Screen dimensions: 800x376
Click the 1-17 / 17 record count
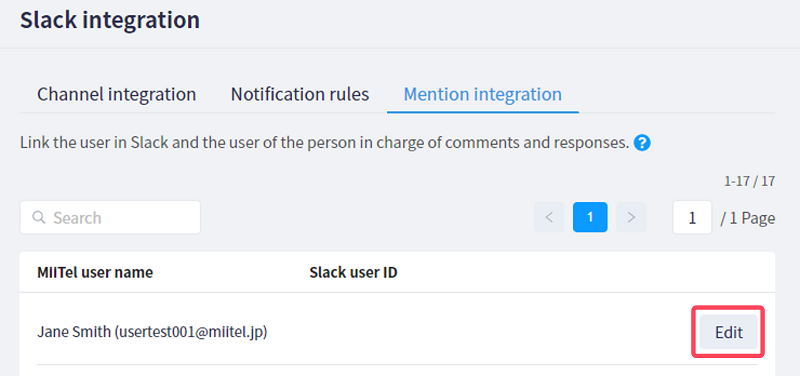[x=749, y=181]
